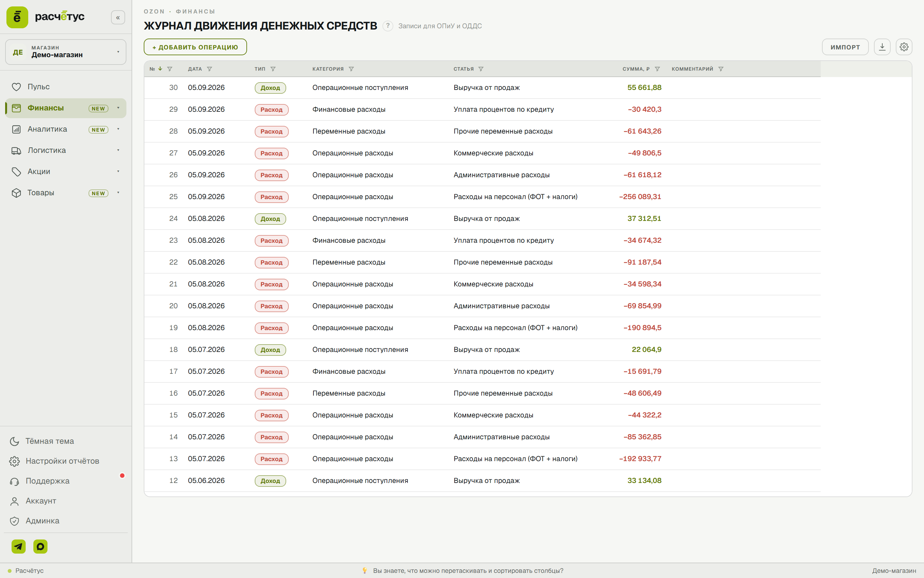Expand the Товары menu arrow
The width and height of the screenshot is (924, 578).
118,193
